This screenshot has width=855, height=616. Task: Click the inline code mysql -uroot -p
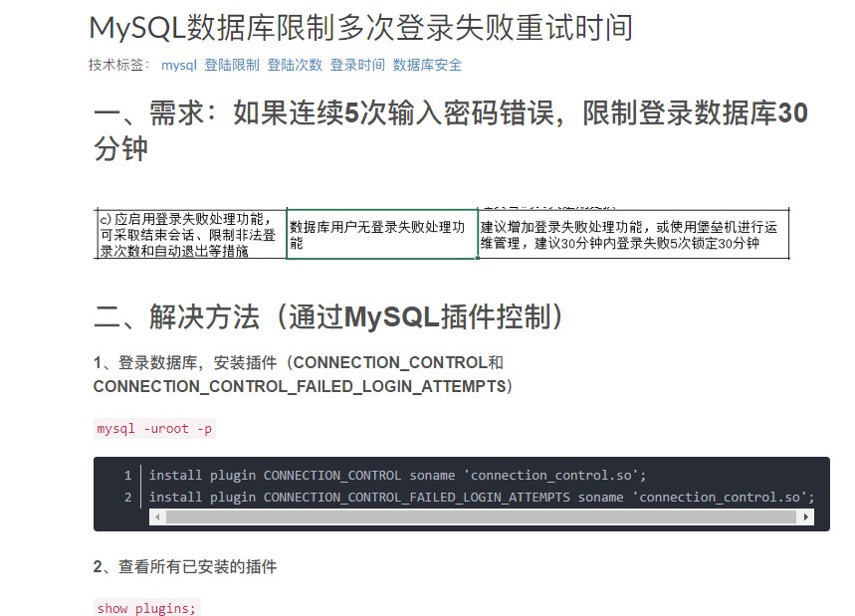[154, 429]
